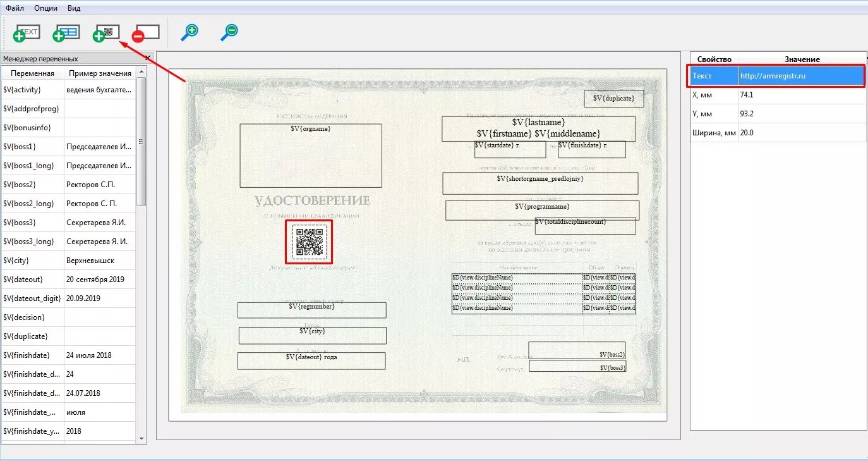The width and height of the screenshot is (868, 461).
Task: Close the Менеджер переменных panel
Action: click(148, 58)
